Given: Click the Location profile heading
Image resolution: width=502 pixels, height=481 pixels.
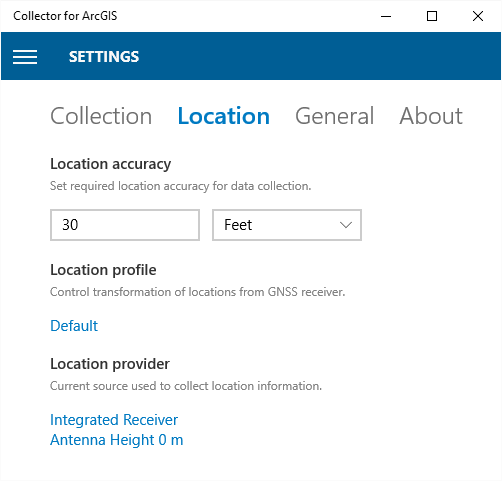Looking at the screenshot, I should coord(103,270).
